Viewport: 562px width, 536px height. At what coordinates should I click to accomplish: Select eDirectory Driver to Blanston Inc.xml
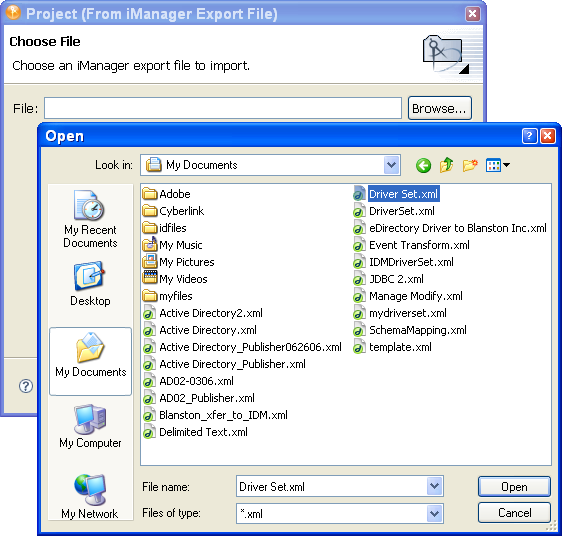(450, 228)
